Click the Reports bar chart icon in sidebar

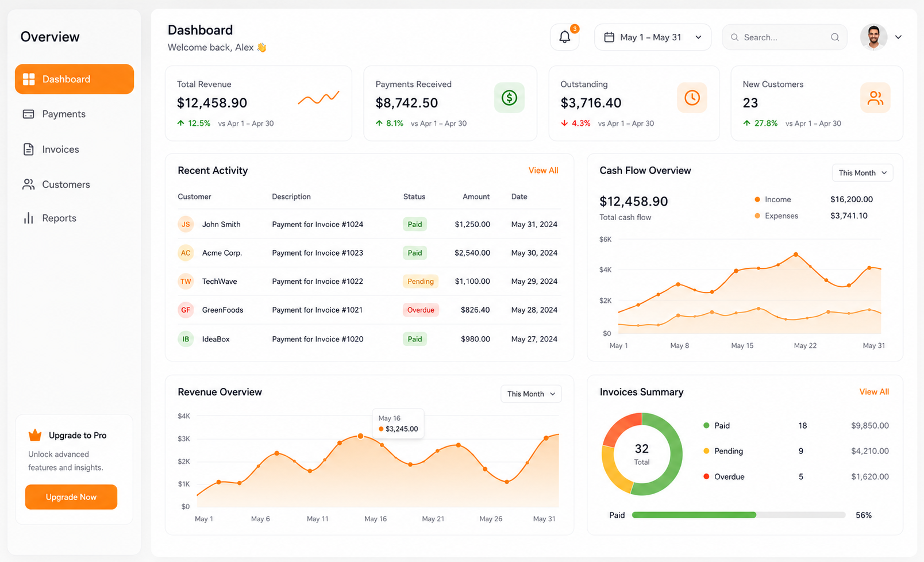point(28,218)
